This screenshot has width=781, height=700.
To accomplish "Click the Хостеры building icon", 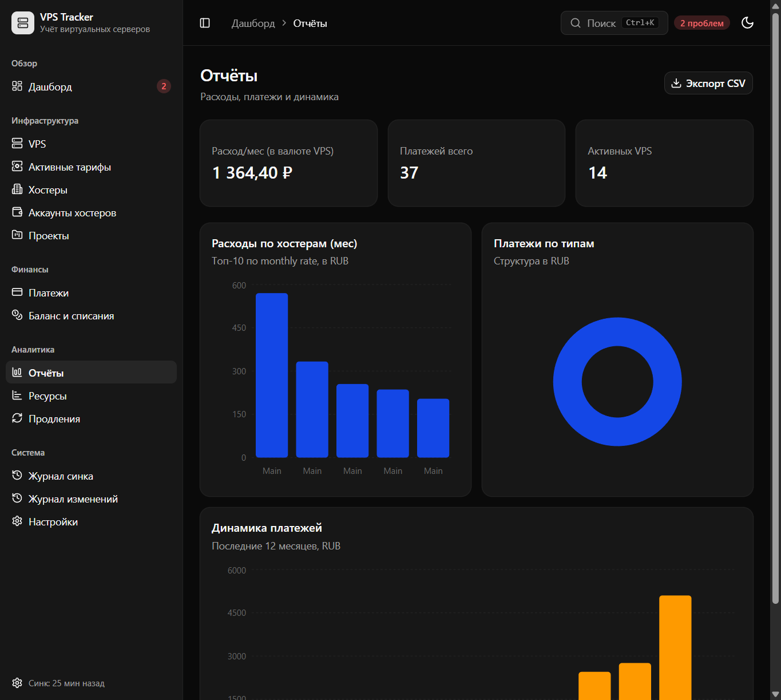I will pos(17,189).
